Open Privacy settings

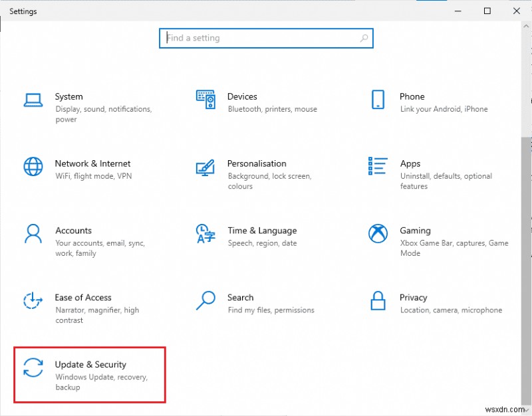(414, 298)
